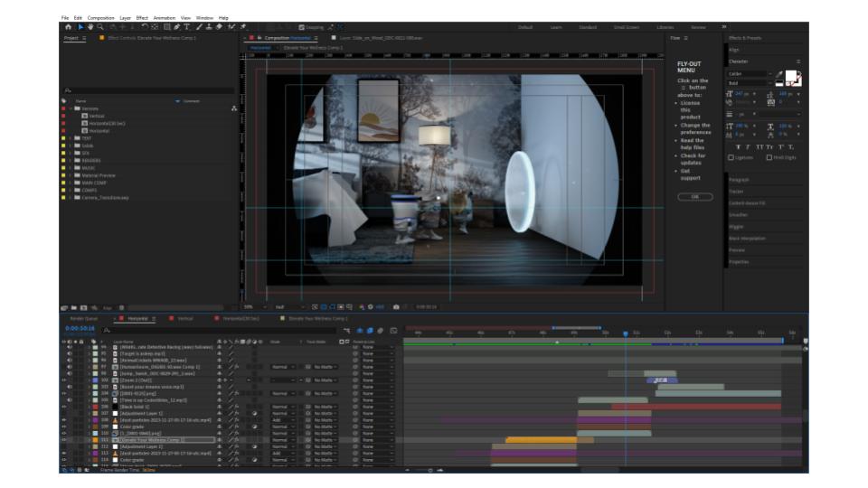Click the eyedropper in the Character panel
The height and width of the screenshot is (488, 868).
(x=779, y=74)
